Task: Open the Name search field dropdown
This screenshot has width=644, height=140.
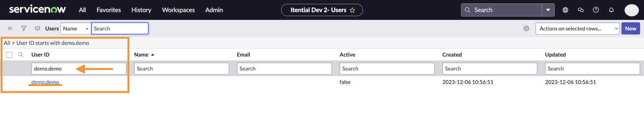Action: (x=76, y=28)
